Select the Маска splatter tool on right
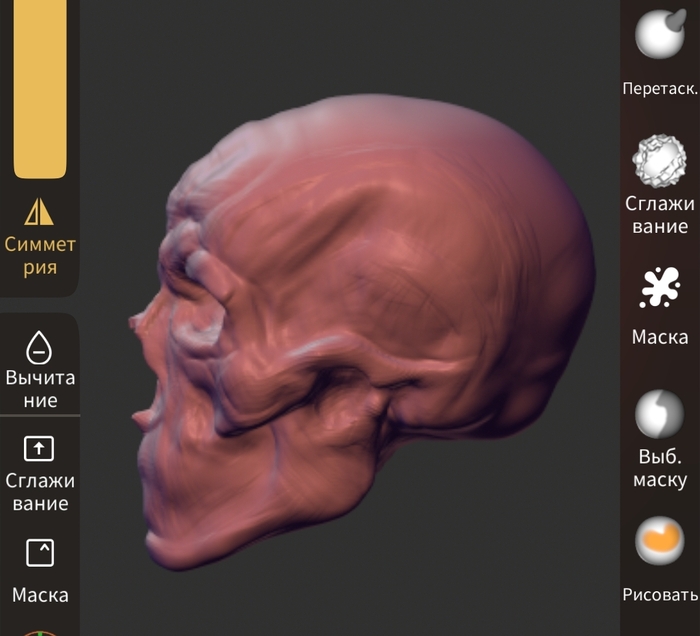This screenshot has height=636, width=700. pos(660,306)
